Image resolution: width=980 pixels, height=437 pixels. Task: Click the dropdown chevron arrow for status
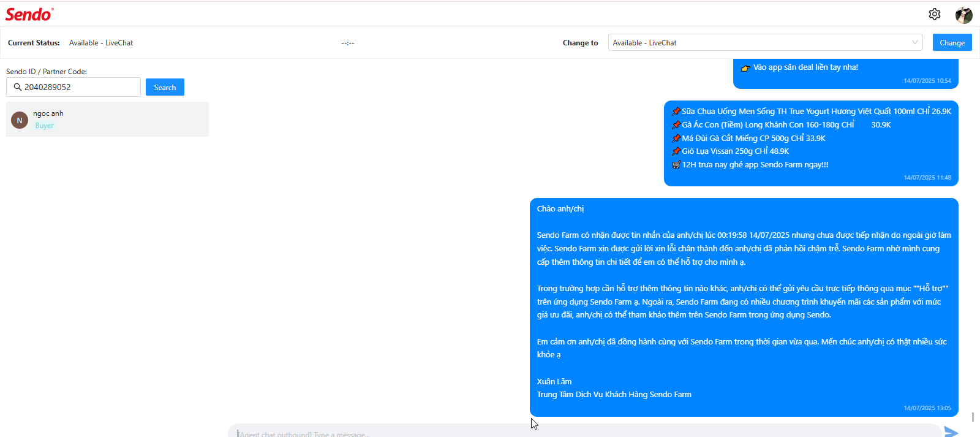pyautogui.click(x=915, y=42)
